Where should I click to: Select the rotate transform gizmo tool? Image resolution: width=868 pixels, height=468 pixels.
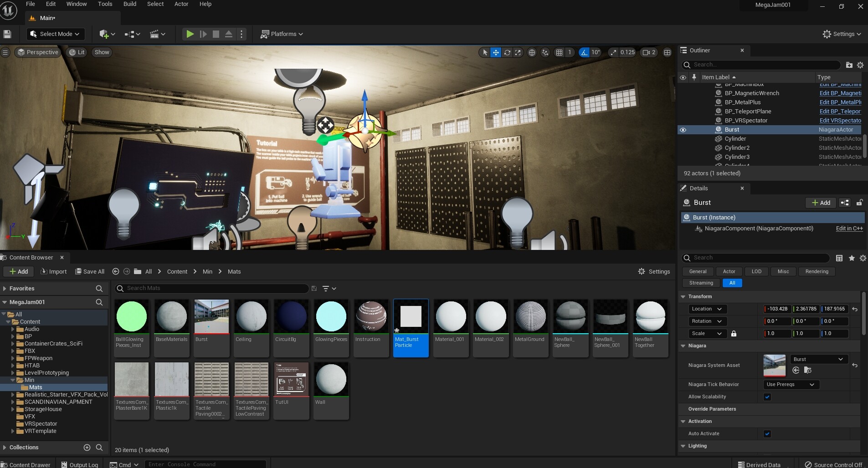click(507, 53)
